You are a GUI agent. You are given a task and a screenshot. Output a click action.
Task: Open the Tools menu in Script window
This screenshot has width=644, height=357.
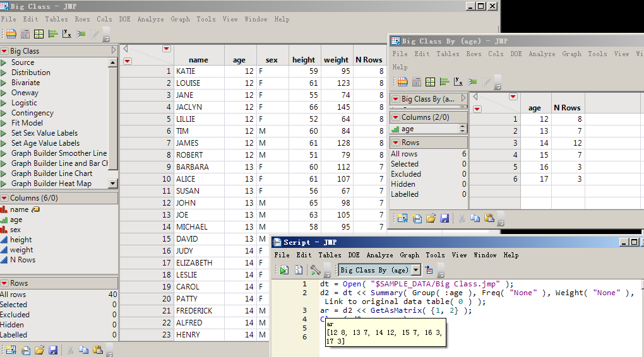point(435,255)
